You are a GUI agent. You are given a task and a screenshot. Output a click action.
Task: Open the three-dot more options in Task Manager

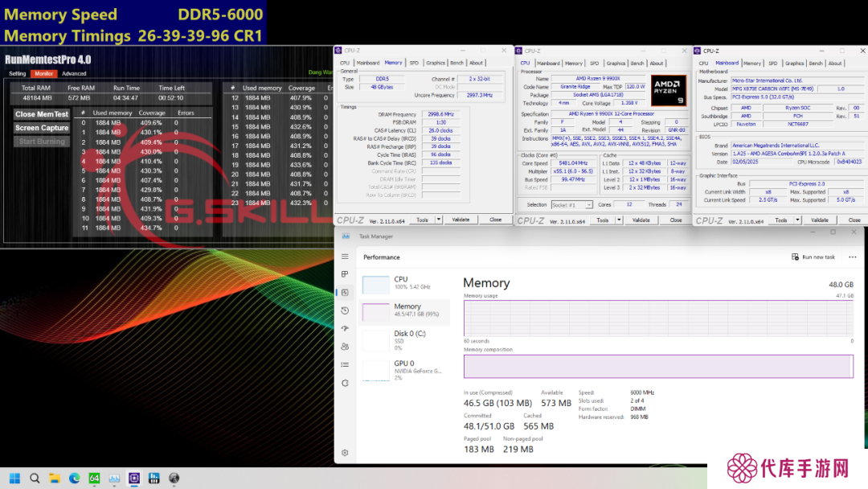[x=853, y=257]
